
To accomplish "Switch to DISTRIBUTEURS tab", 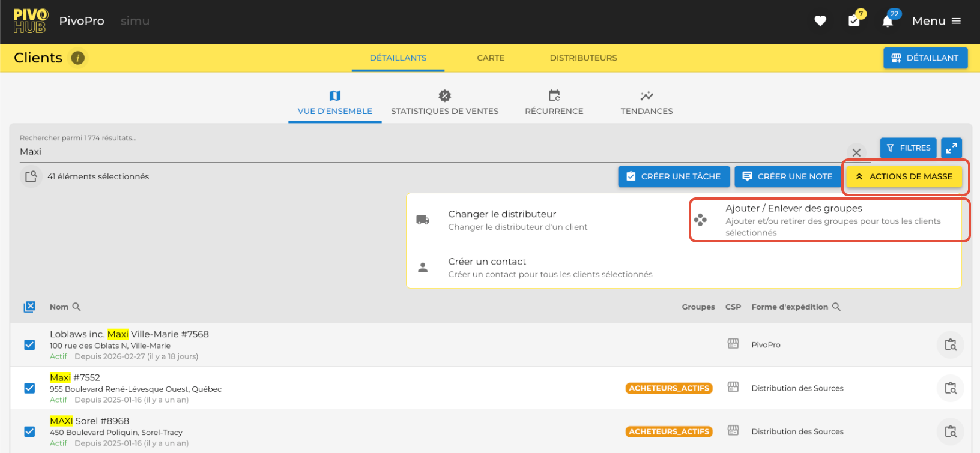I will pos(584,58).
